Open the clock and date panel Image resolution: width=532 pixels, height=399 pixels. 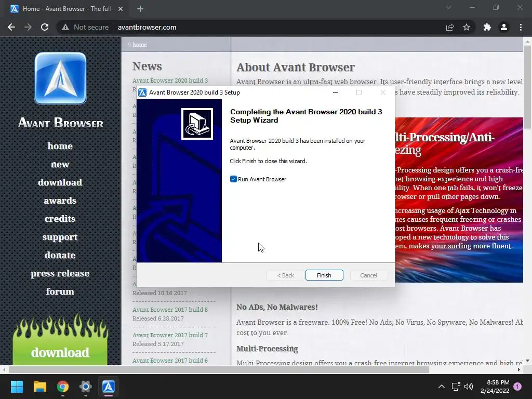(x=495, y=387)
